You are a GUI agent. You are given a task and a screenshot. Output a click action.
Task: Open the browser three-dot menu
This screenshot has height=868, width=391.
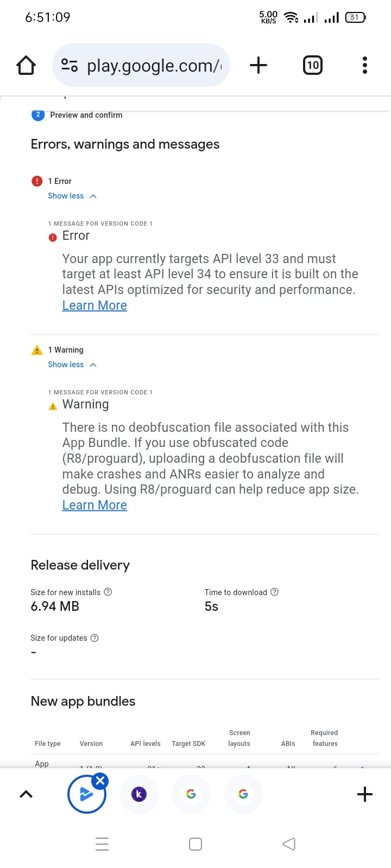click(364, 66)
